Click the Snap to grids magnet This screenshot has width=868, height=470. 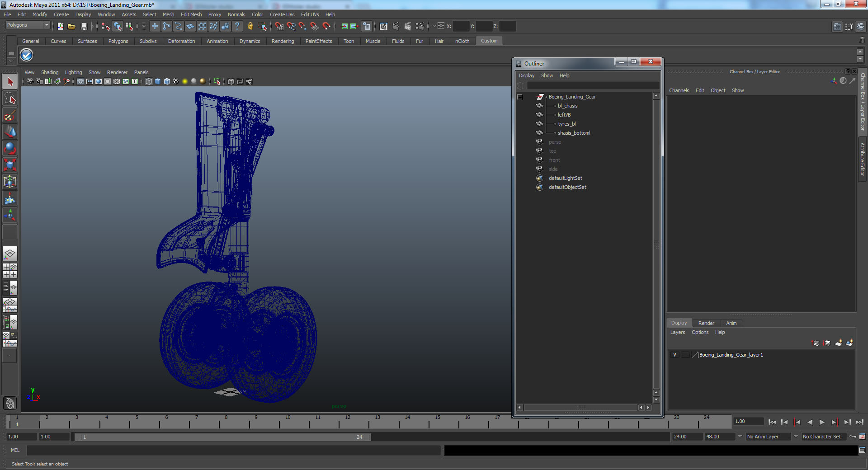pos(279,26)
